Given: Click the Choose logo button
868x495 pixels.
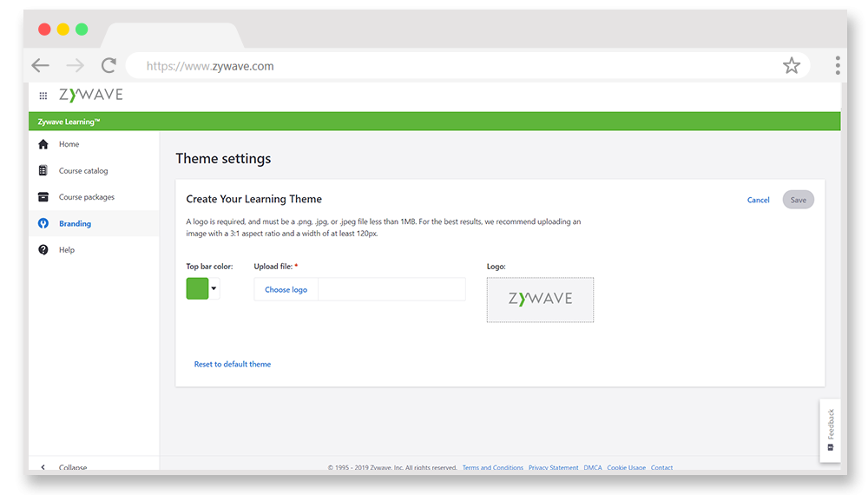Looking at the screenshot, I should click(x=286, y=289).
